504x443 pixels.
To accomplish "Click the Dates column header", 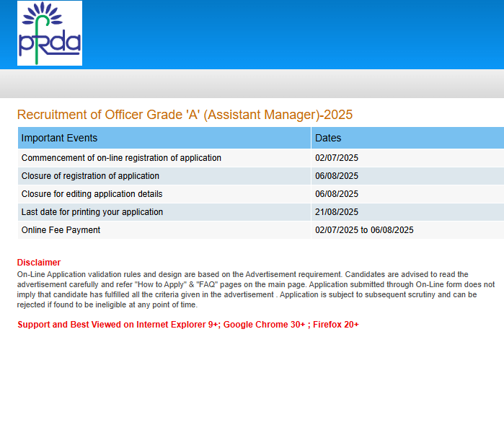I will [x=328, y=138].
